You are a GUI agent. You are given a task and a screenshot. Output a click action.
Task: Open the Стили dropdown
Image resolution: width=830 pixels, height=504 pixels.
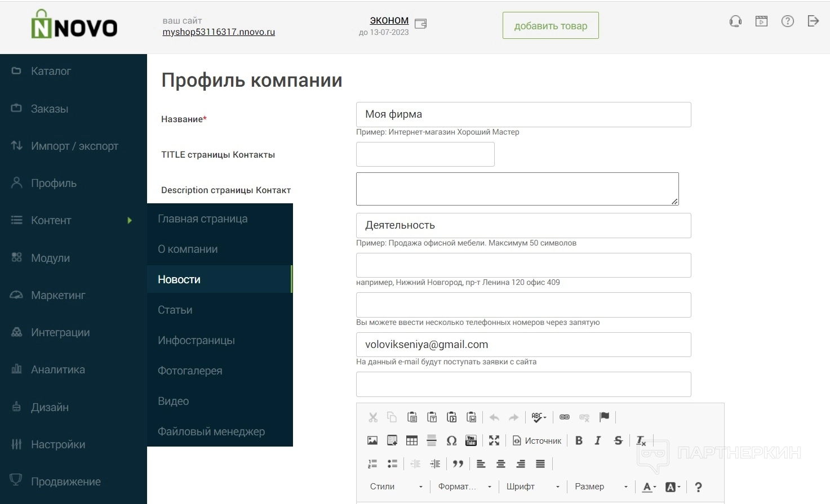396,487
